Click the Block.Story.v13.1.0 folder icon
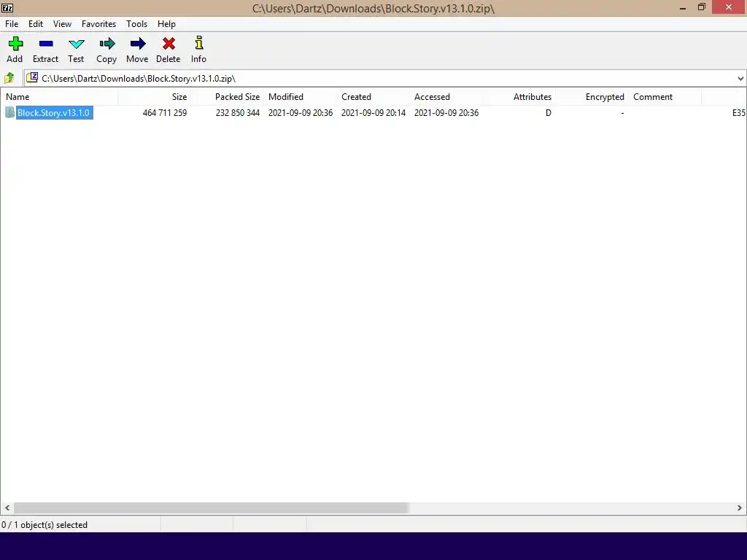 pyautogui.click(x=9, y=112)
